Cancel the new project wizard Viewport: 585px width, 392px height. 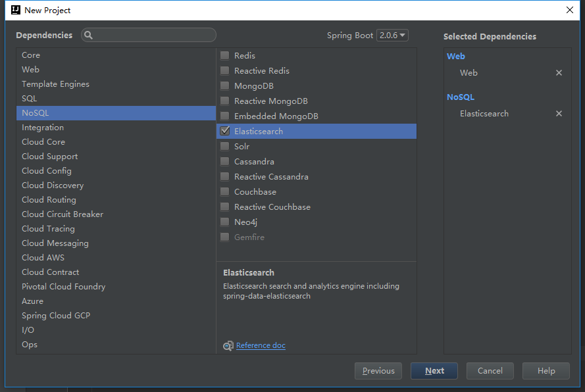490,371
